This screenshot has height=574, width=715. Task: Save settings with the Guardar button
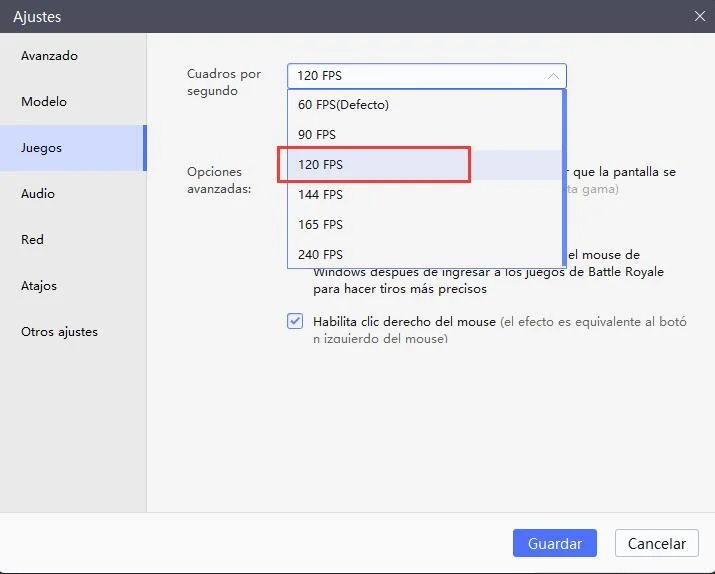tap(554, 543)
